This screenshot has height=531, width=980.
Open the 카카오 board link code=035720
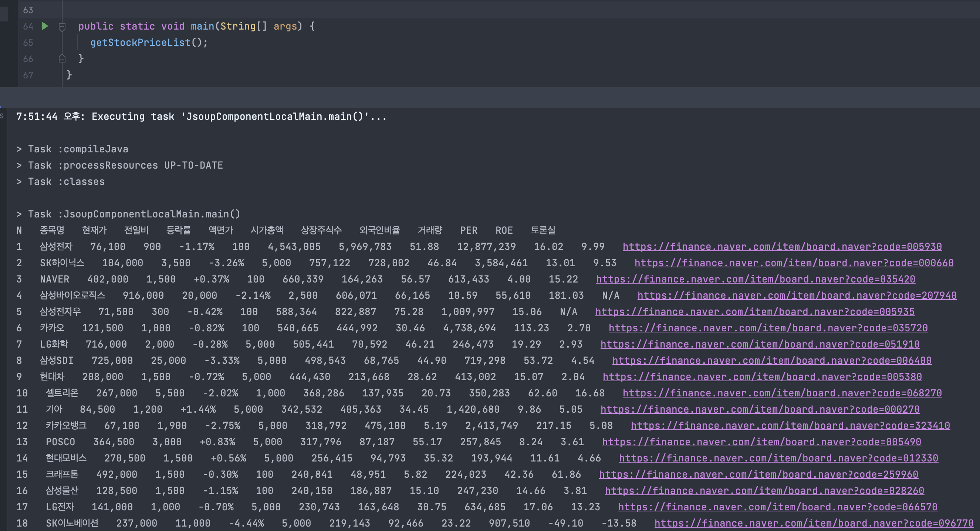pyautogui.click(x=768, y=328)
